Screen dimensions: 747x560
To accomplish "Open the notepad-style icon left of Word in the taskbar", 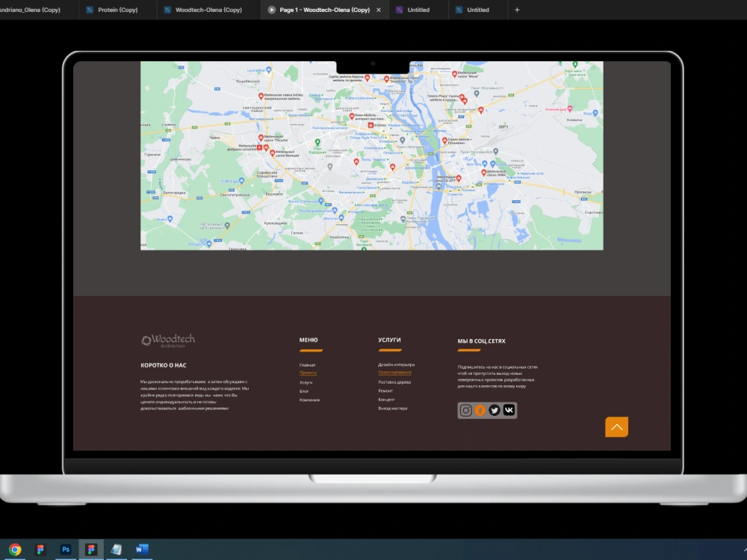I will (x=117, y=550).
